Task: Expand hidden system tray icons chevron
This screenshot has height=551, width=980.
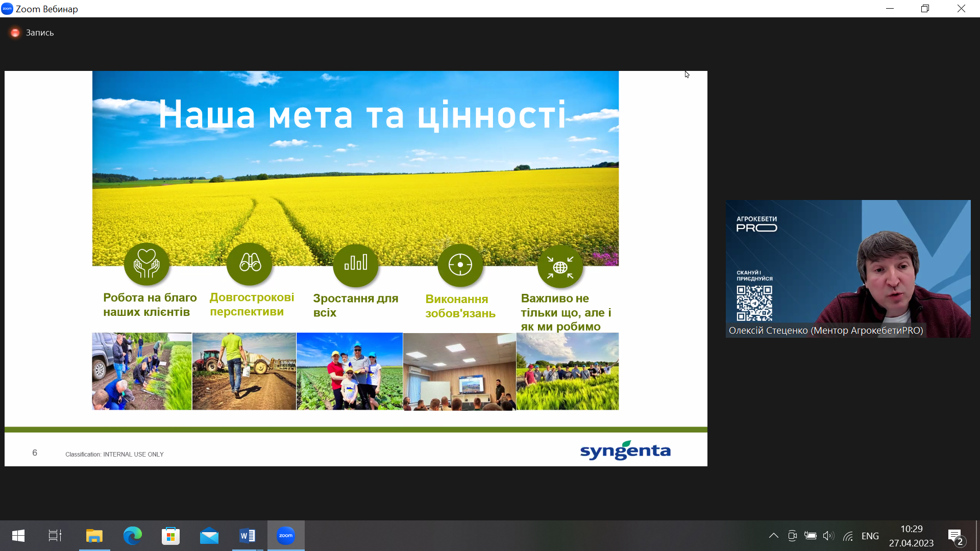Action: (x=773, y=536)
